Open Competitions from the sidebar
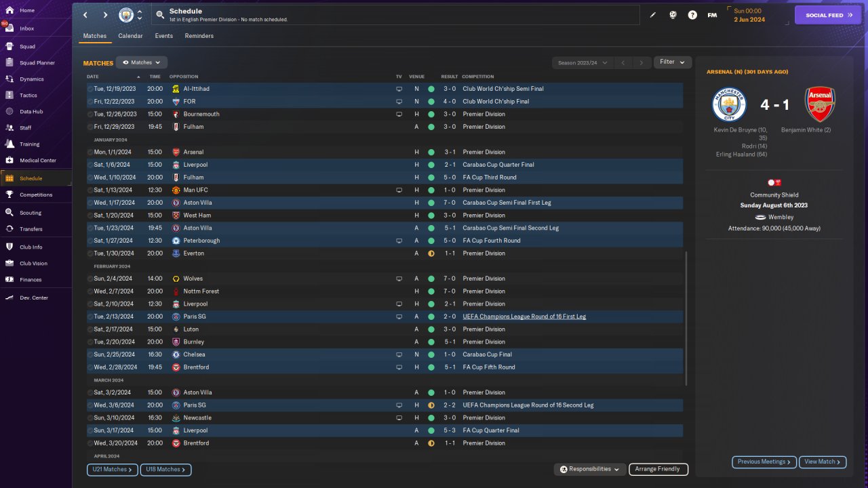Image resolution: width=868 pixels, height=488 pixels. [35, 195]
